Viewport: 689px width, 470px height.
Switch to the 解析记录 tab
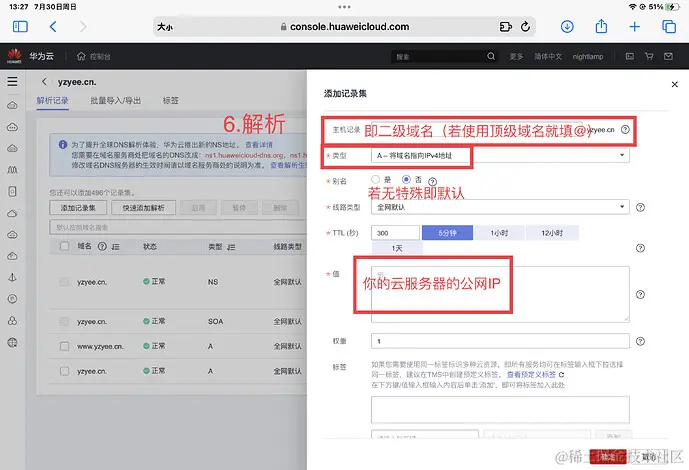(52, 101)
